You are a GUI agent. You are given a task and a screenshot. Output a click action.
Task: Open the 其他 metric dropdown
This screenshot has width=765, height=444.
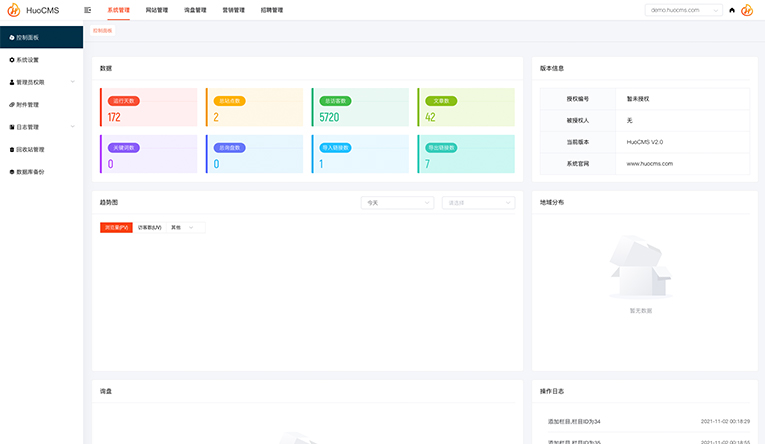coord(185,227)
